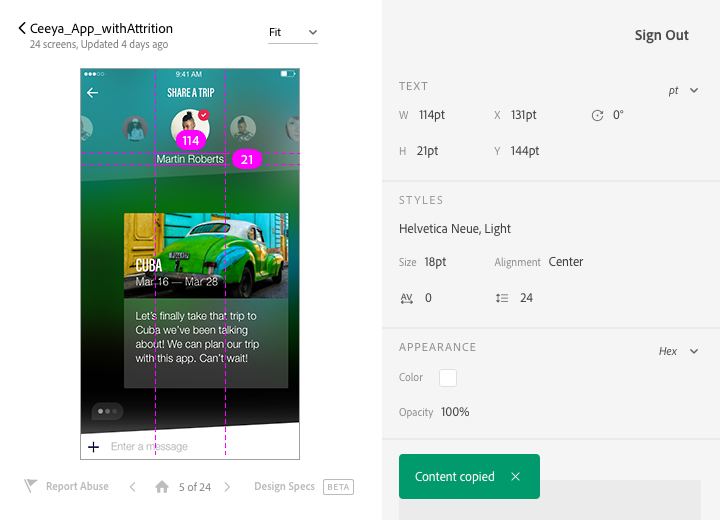Click the home screen icon
This screenshot has height=520, width=720.
click(161, 487)
